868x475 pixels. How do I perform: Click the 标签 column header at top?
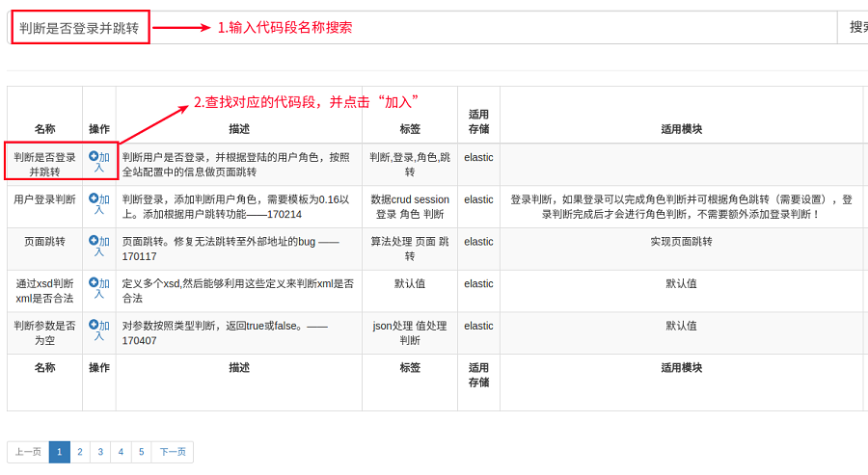coord(410,128)
